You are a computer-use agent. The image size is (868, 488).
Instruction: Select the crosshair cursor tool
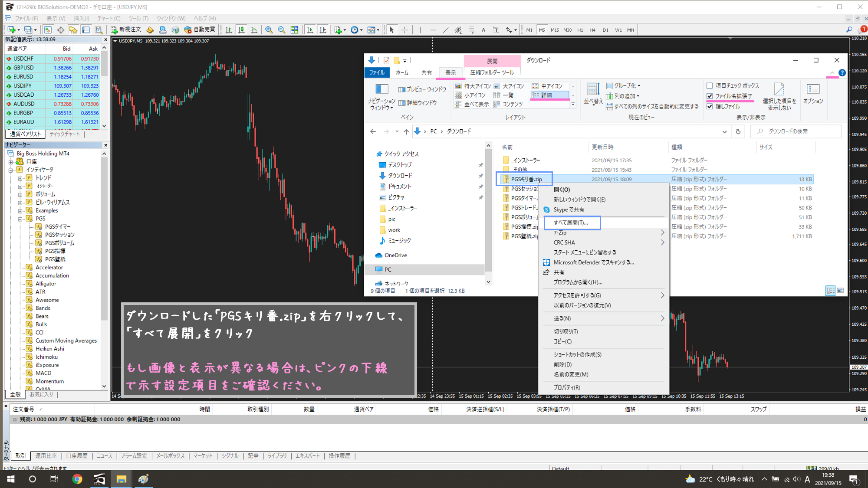coord(404,30)
